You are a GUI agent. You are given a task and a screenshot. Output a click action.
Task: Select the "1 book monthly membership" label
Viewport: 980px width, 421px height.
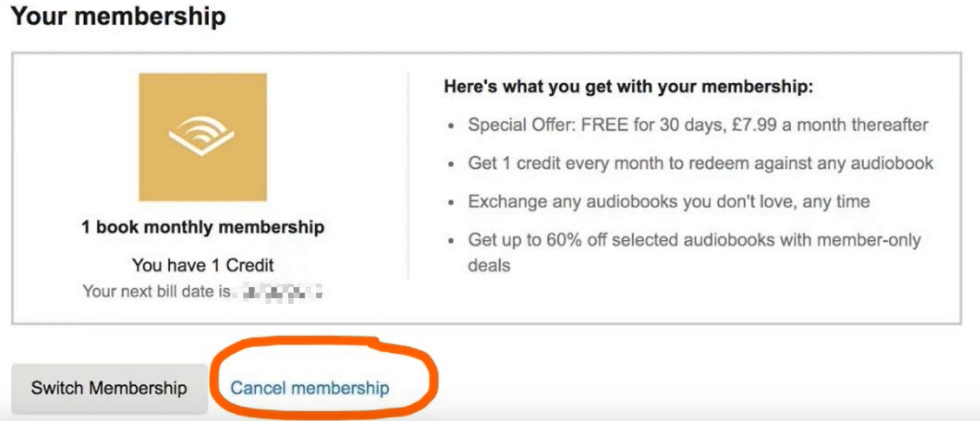(203, 227)
